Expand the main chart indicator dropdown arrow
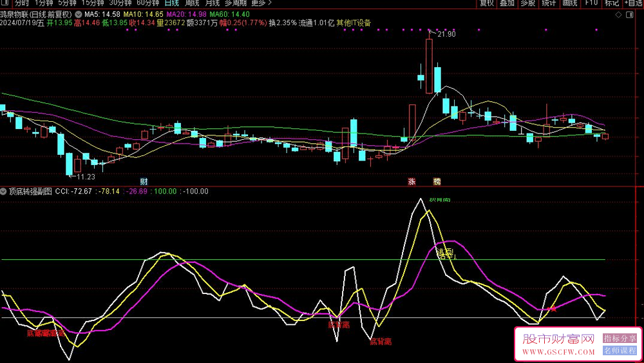 [x=79, y=14]
